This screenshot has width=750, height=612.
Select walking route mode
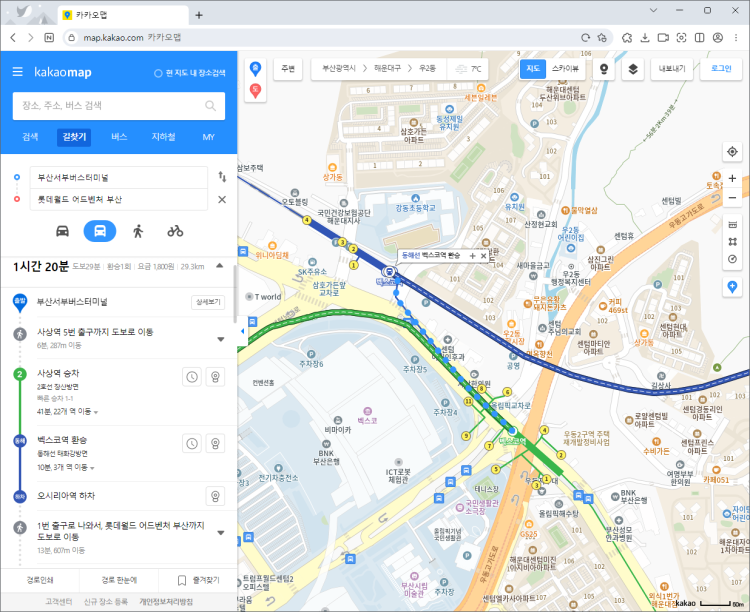click(138, 232)
